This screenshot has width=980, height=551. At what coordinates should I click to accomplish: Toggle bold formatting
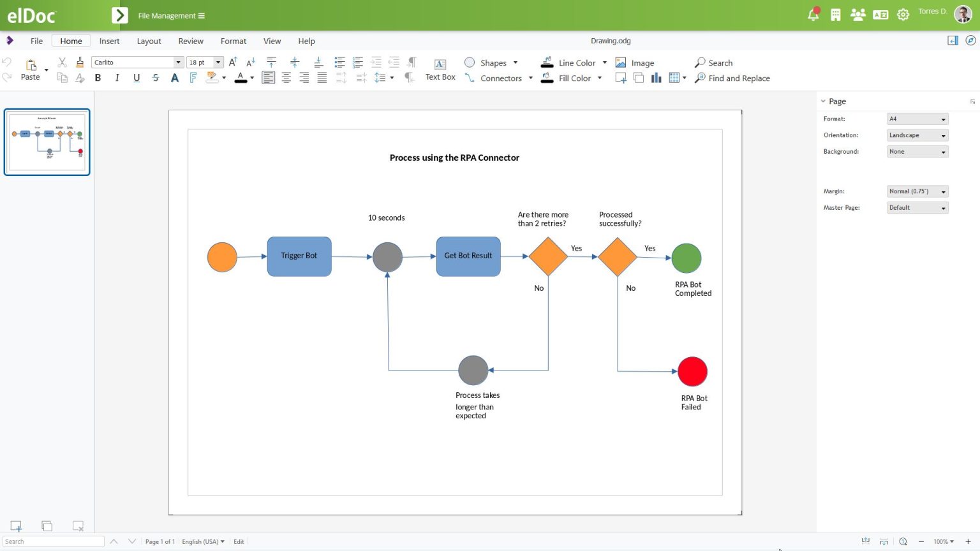(x=98, y=78)
